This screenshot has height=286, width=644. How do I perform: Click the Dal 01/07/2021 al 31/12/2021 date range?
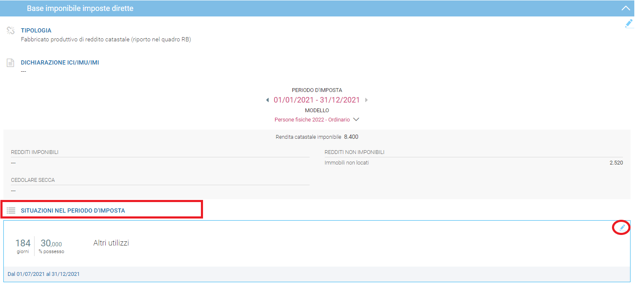tap(44, 274)
